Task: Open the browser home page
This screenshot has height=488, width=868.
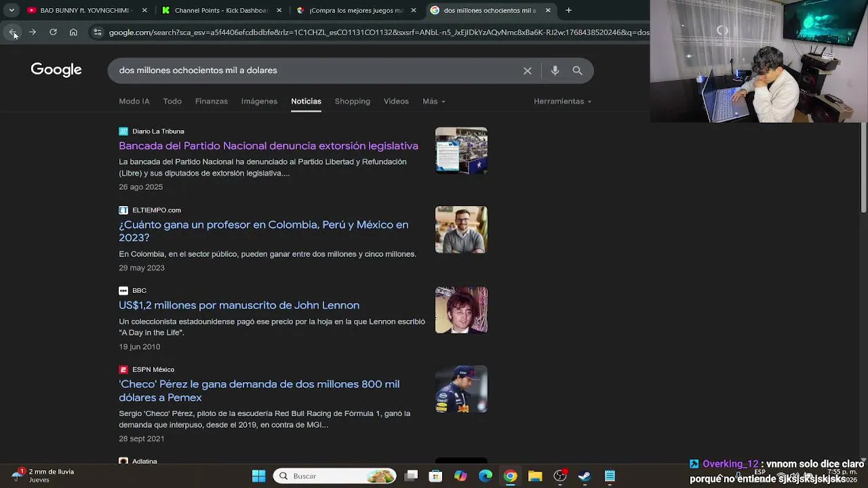Action: (x=73, y=32)
